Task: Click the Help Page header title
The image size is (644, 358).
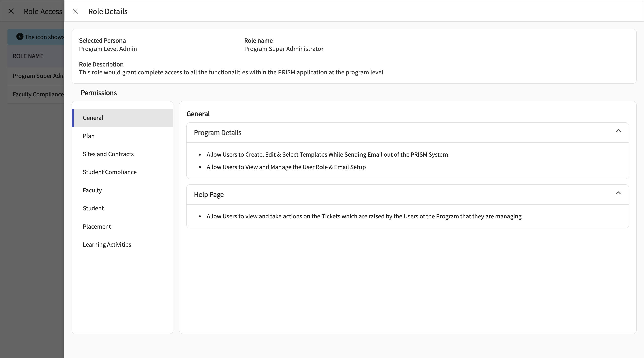Action: pyautogui.click(x=209, y=195)
